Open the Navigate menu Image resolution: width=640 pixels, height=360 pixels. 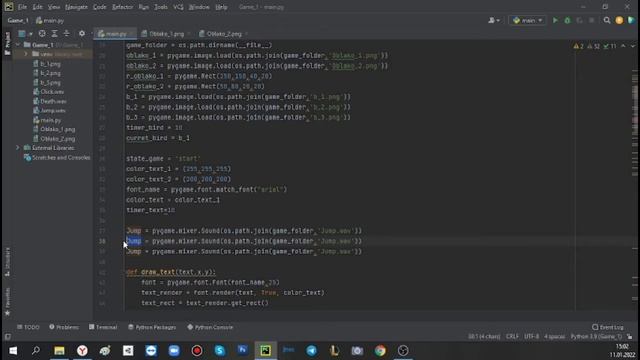coord(76,7)
